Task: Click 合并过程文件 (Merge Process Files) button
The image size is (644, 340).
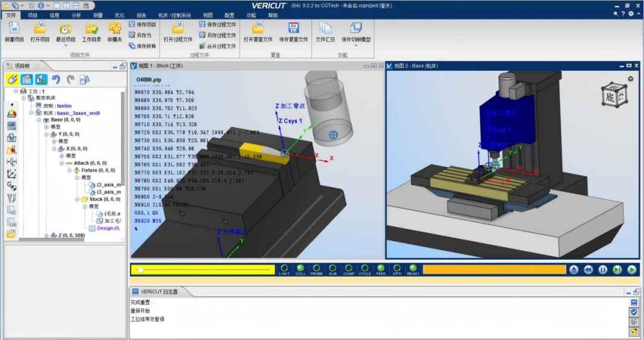Action: (217, 46)
